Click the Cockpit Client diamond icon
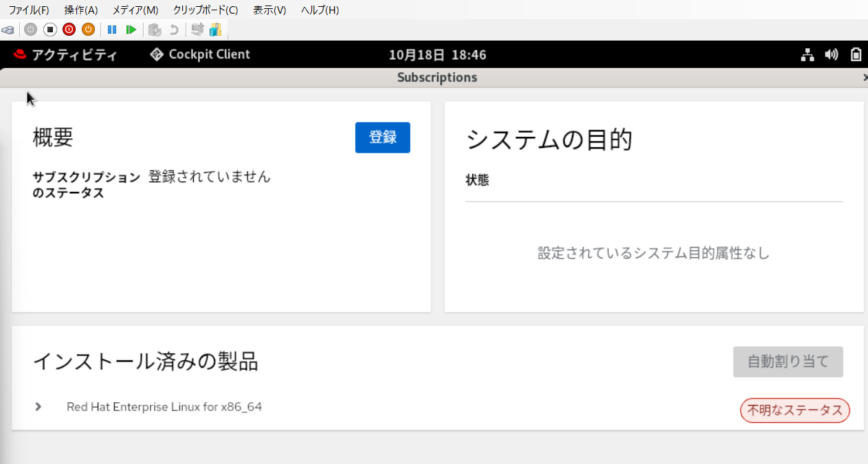This screenshot has height=464, width=868. pyautogui.click(x=157, y=55)
